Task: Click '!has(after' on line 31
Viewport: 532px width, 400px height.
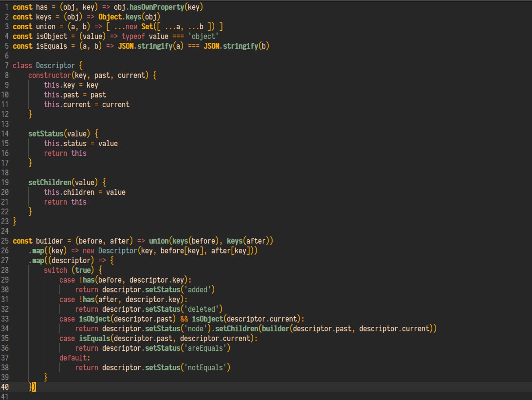Action: tap(98, 300)
